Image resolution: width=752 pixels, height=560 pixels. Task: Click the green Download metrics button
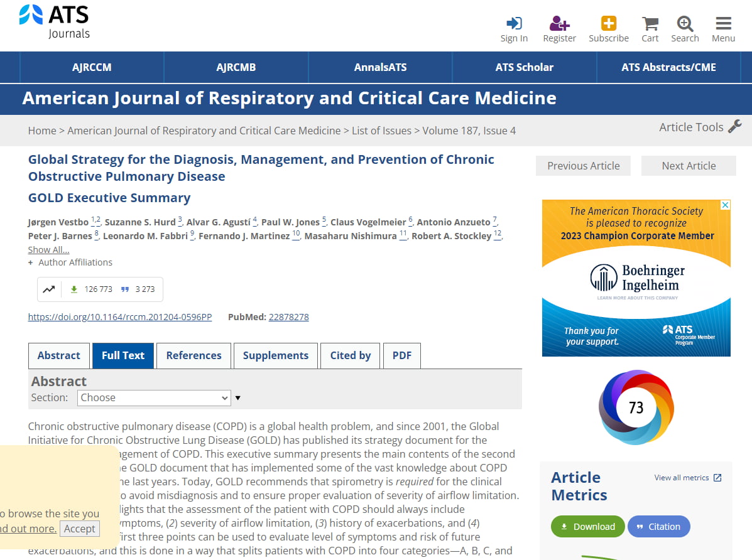[587, 527]
